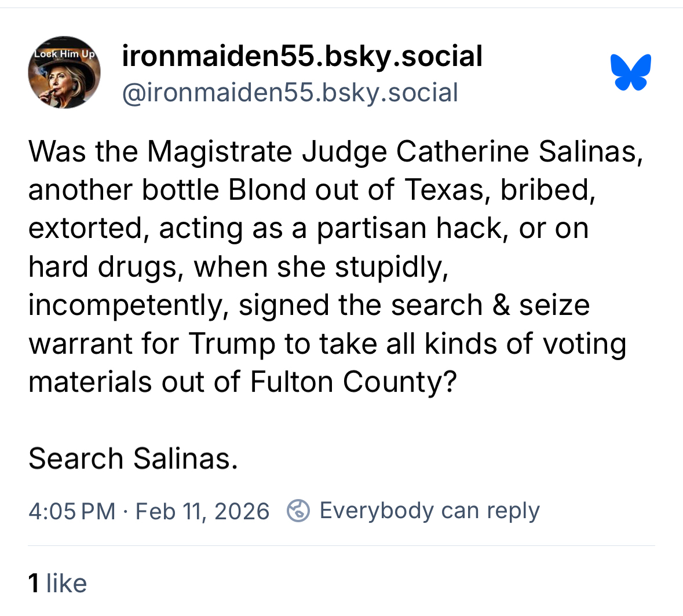The width and height of the screenshot is (683, 616).
Task: Click the gray @ironmaiden55.bsky.social handle
Action: [x=290, y=93]
